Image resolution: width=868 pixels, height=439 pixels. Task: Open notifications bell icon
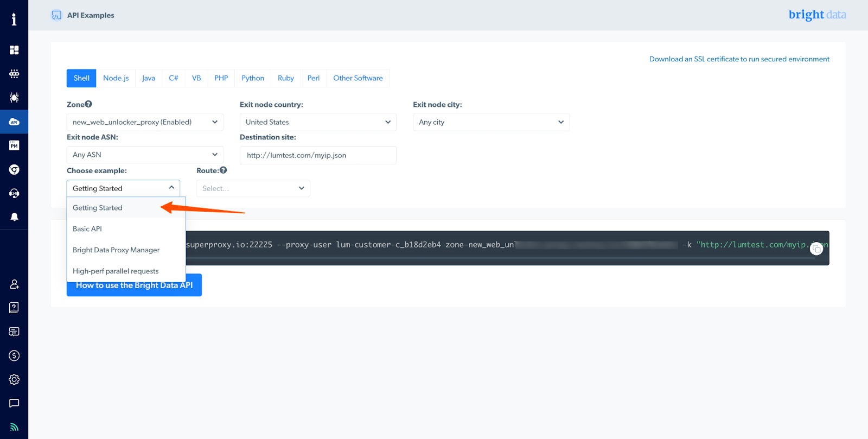tap(14, 217)
